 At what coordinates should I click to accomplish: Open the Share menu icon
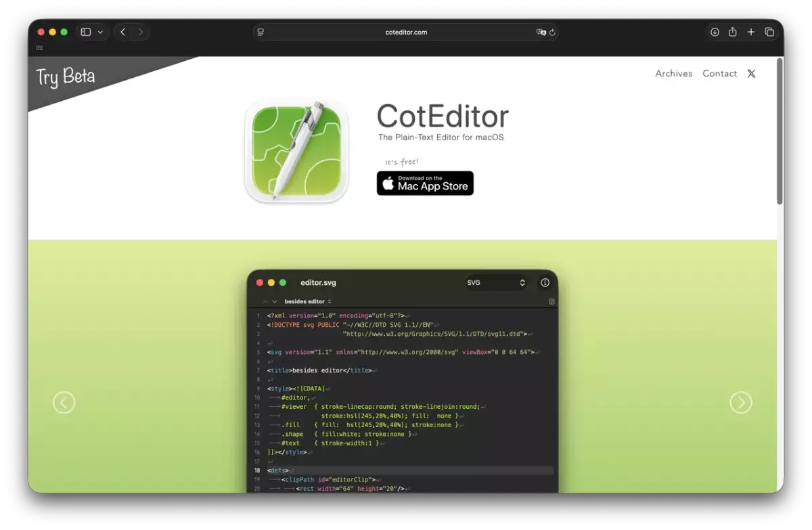click(x=733, y=32)
